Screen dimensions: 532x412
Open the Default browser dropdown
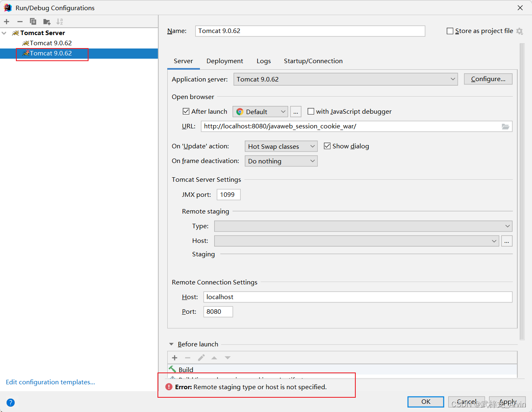(x=260, y=112)
